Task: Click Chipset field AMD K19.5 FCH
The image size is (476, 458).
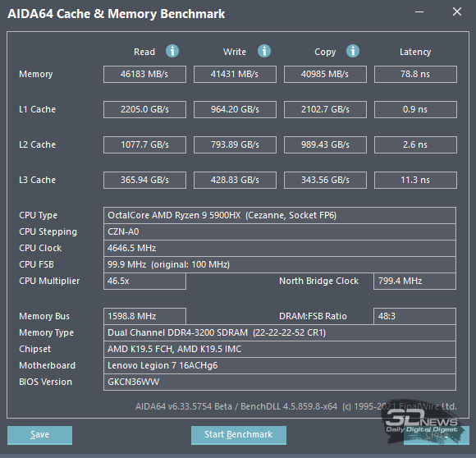Action: (280, 349)
